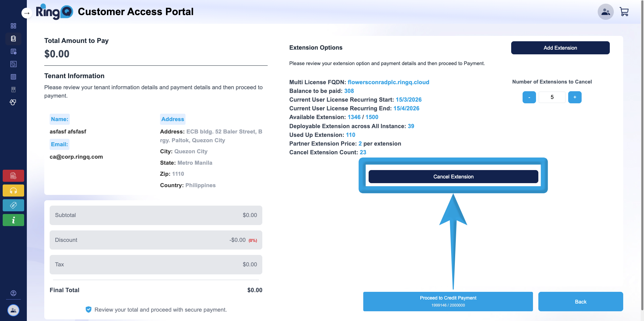Viewport: 644px width, 321px height.
Task: Open the dashboard grid icon in sidebar
Action: (13, 26)
